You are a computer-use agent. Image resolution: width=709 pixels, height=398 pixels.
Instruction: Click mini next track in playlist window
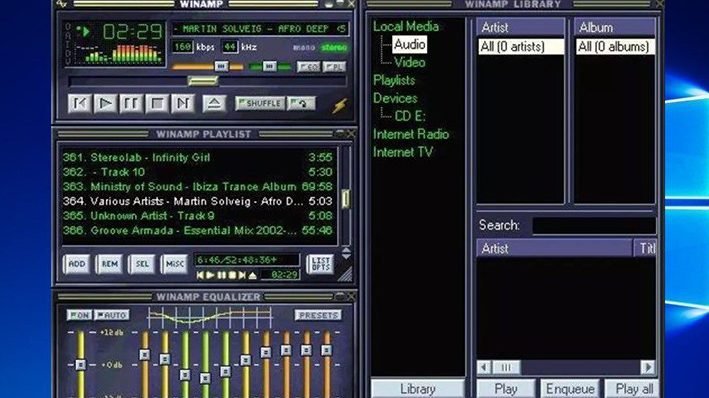point(242,275)
